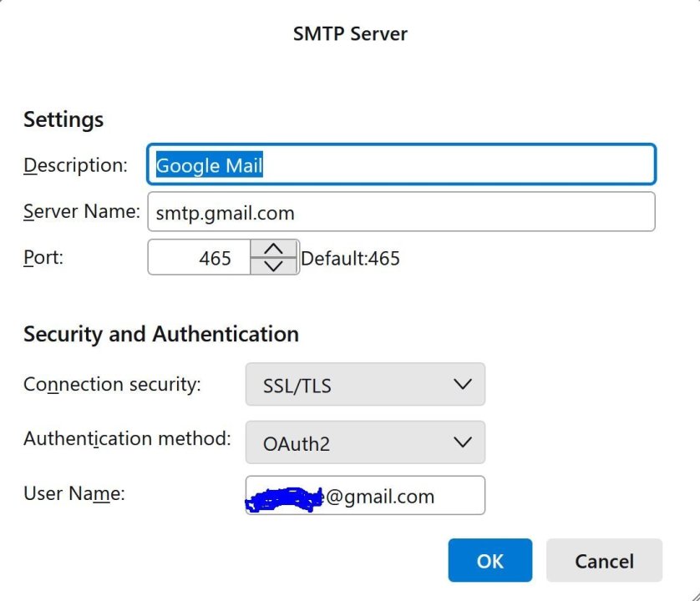
Task: Click the OAuth2 dropdown chevron
Action: pyautogui.click(x=464, y=442)
